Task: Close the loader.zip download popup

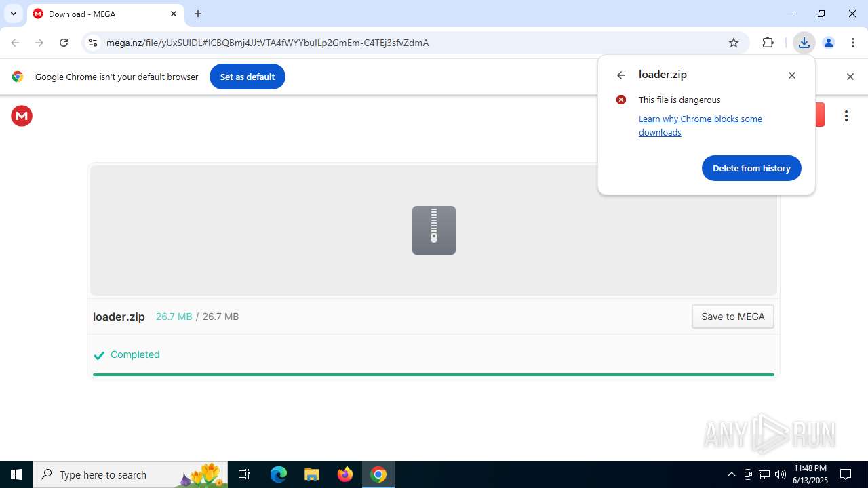Action: click(791, 75)
